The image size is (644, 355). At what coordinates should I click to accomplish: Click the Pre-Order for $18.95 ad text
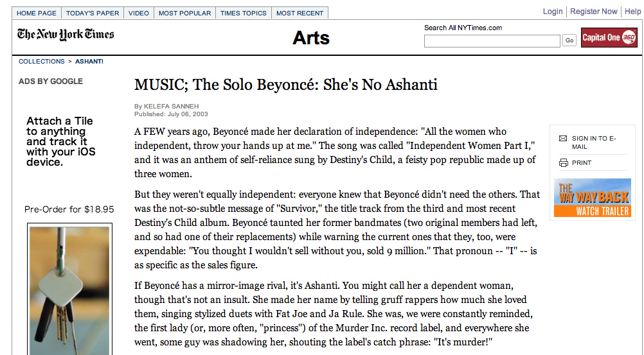coord(69,209)
